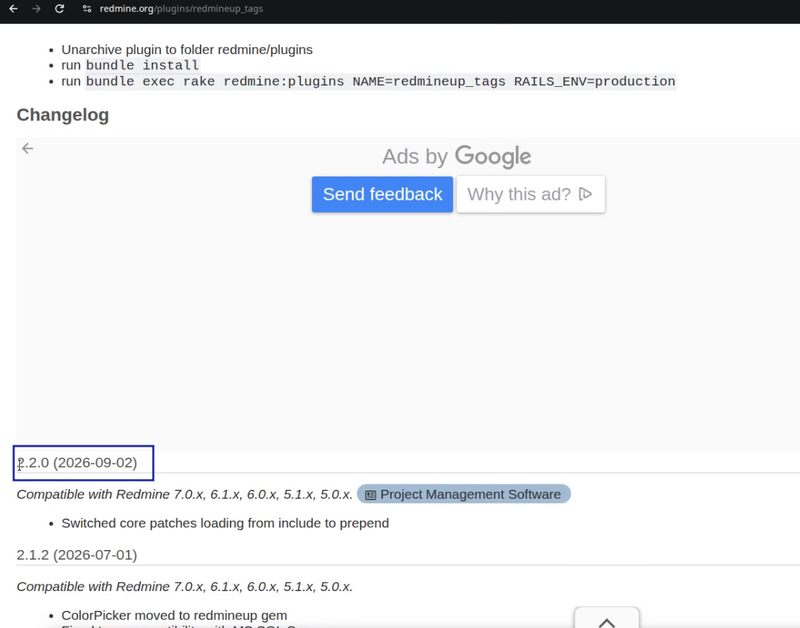Screen dimensions: 800x628
Task: Click the back arrow in the ad panel
Action: point(28,148)
